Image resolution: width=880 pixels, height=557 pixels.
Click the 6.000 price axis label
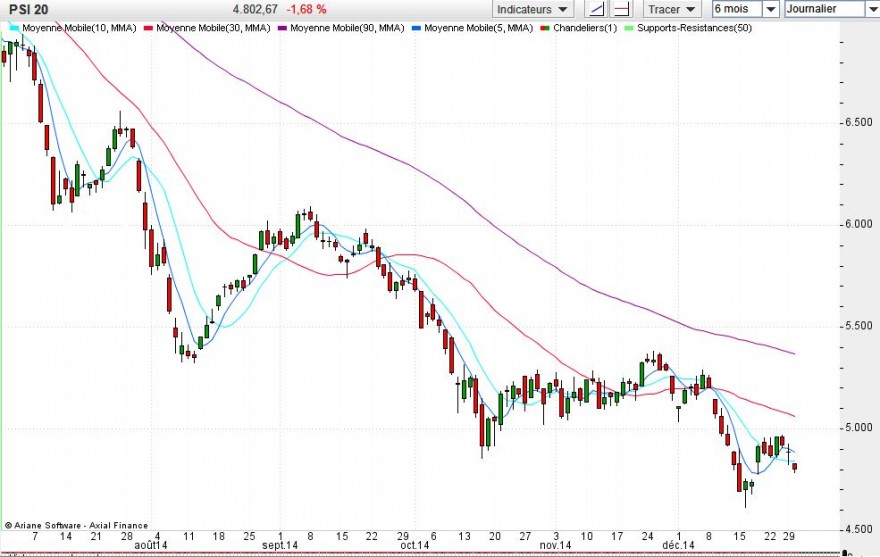859,224
